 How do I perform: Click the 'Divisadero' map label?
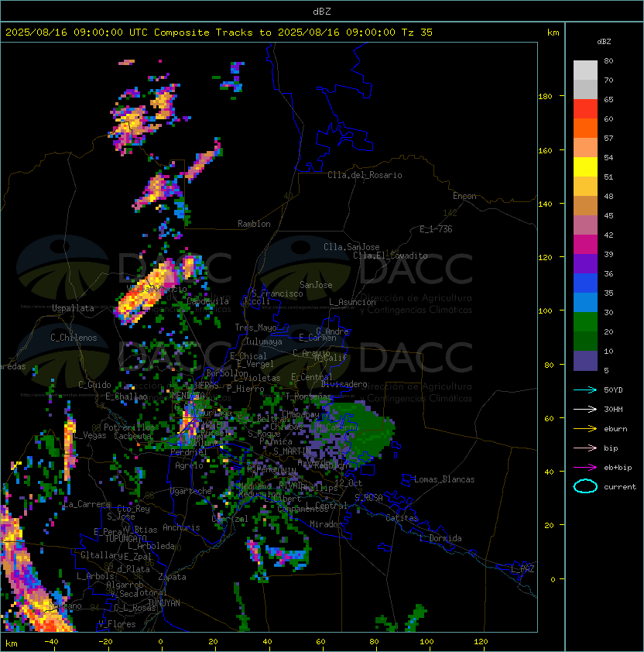(x=344, y=384)
